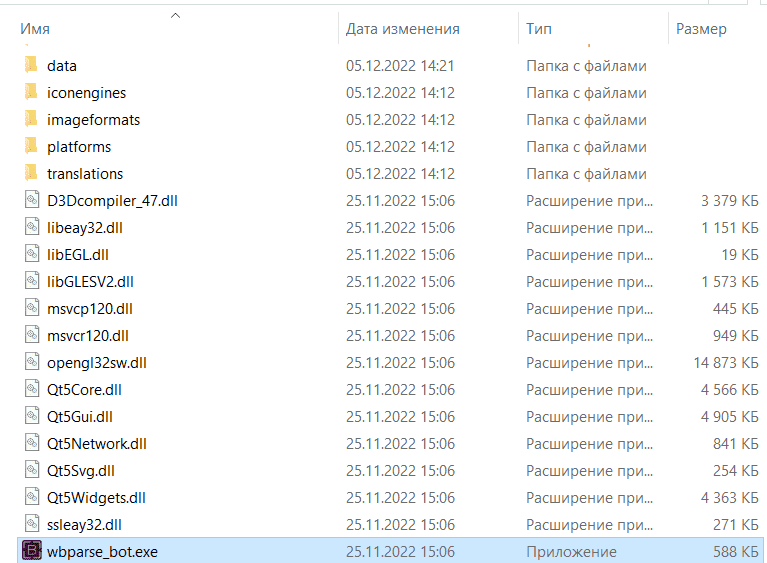Viewport: 767px width, 563px height.
Task: Select file name libEGL.dll
Action: click(78, 255)
